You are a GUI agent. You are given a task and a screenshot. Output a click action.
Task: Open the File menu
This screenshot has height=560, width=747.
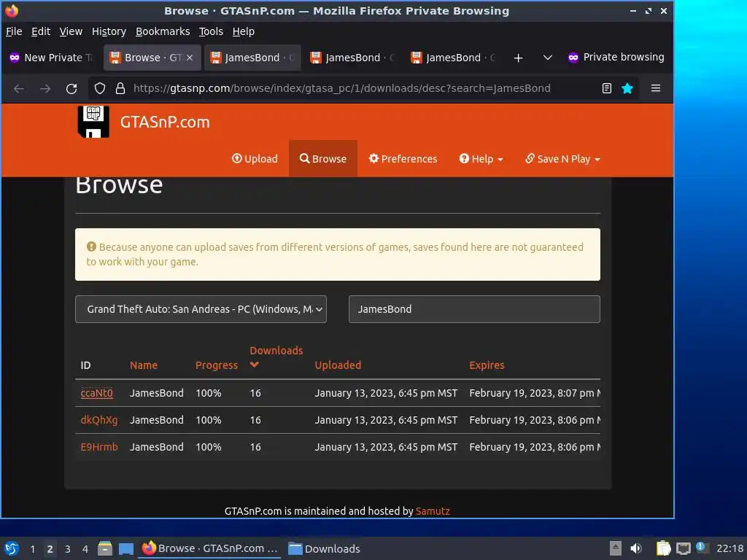[14, 31]
